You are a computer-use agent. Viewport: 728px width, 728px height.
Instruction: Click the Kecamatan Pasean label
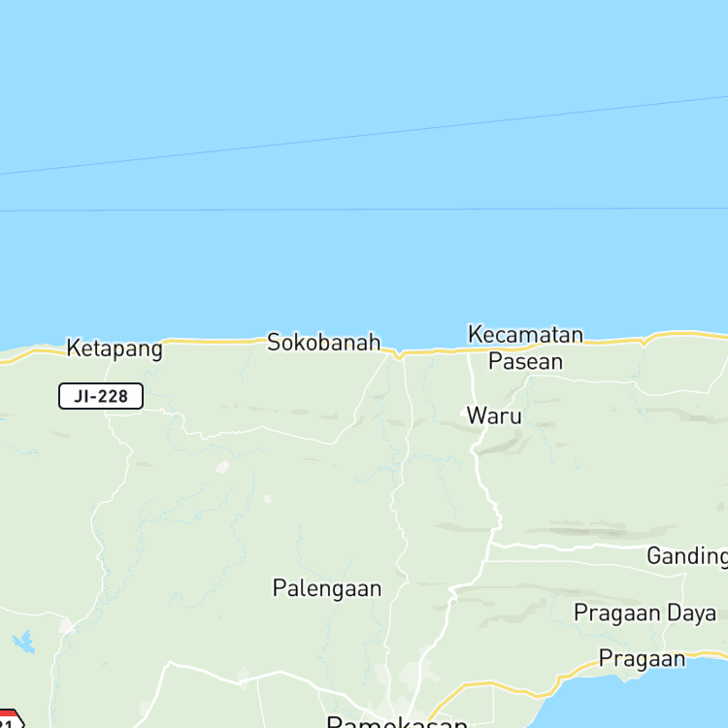(525, 347)
